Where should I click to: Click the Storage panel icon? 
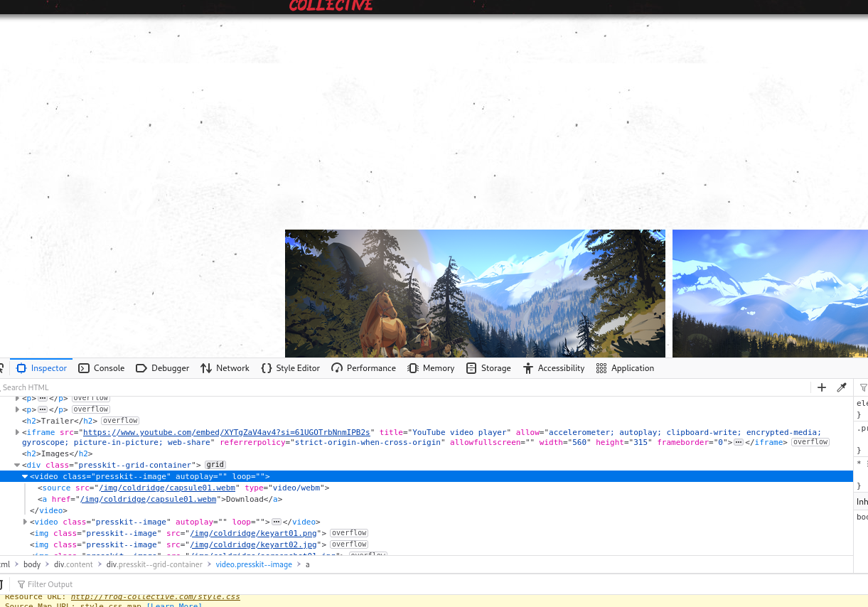tap(471, 368)
